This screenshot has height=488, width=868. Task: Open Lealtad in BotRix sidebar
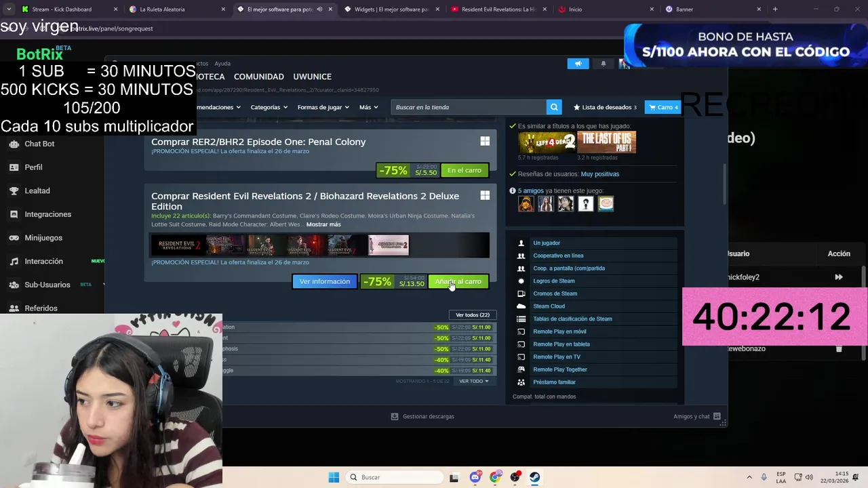point(37,191)
